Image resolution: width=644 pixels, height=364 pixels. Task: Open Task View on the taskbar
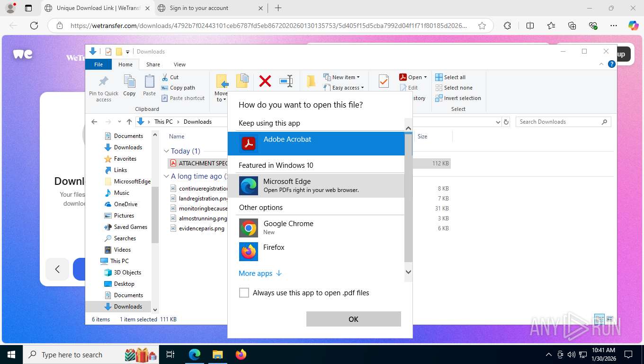[170, 354]
